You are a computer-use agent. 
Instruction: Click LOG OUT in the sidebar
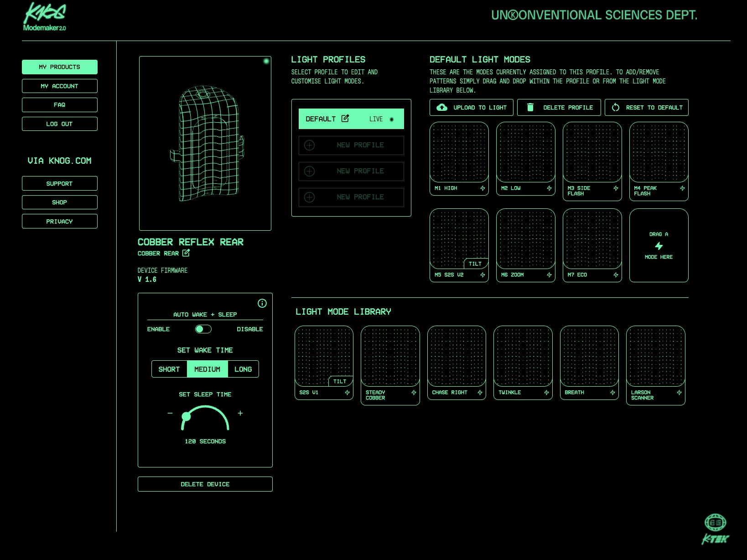click(x=60, y=124)
